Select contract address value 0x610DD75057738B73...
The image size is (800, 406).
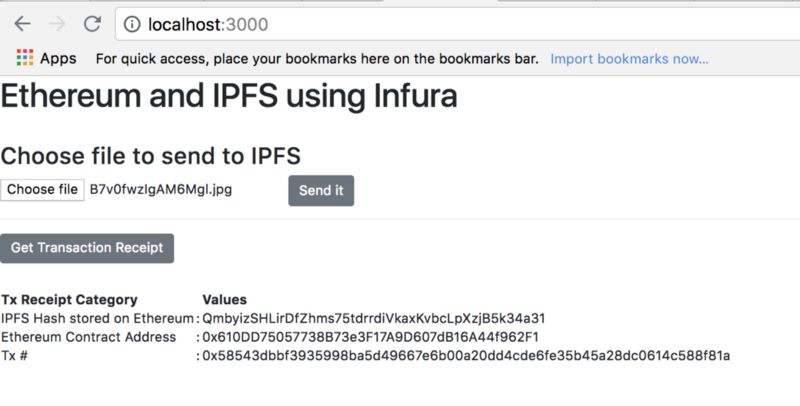(x=370, y=337)
